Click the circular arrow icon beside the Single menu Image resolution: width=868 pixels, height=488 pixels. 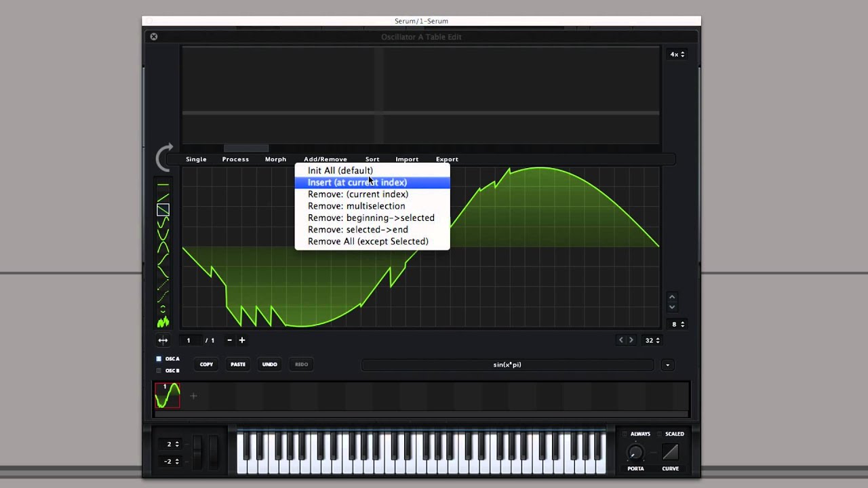coord(165,158)
